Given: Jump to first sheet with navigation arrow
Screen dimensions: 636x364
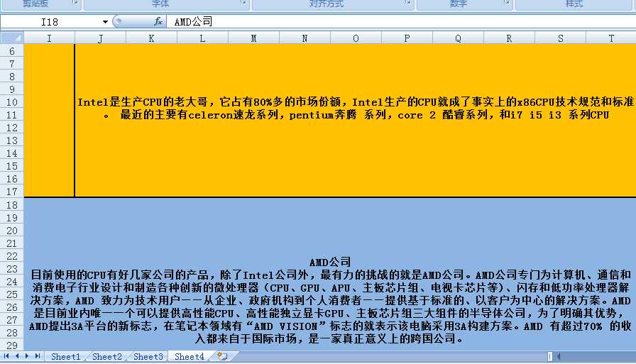Looking at the screenshot, I should 6,356.
